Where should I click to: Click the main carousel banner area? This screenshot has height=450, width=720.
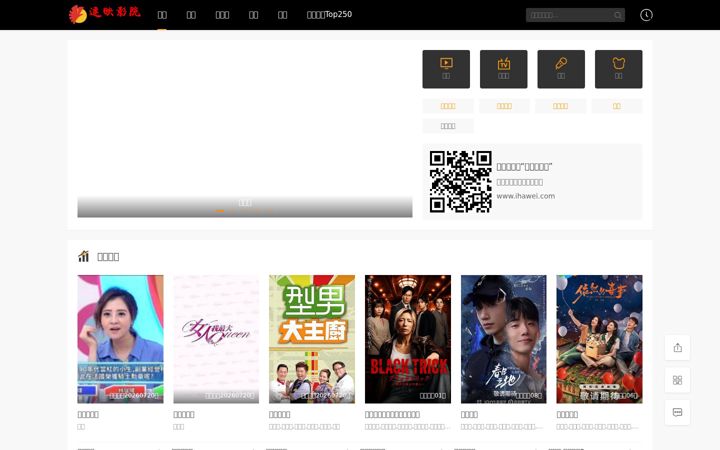click(245, 133)
